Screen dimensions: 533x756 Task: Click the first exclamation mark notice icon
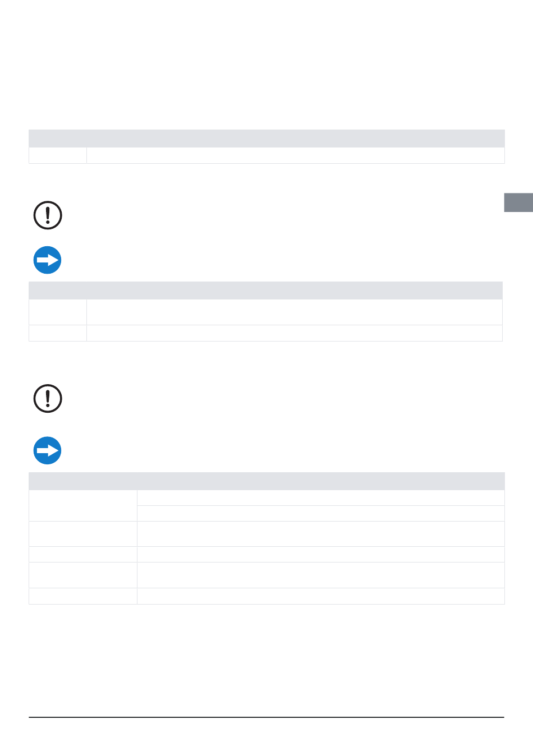coord(48,215)
